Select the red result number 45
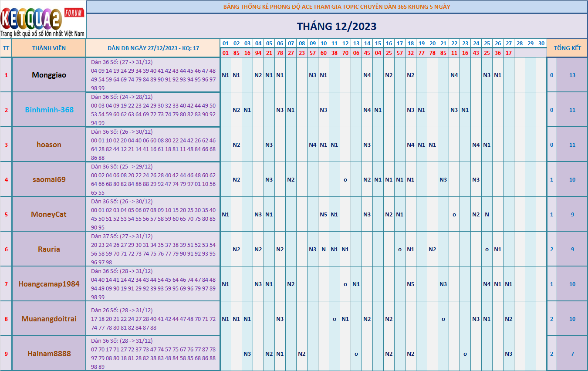The height and width of the screenshot is (371, 588). pos(367,53)
